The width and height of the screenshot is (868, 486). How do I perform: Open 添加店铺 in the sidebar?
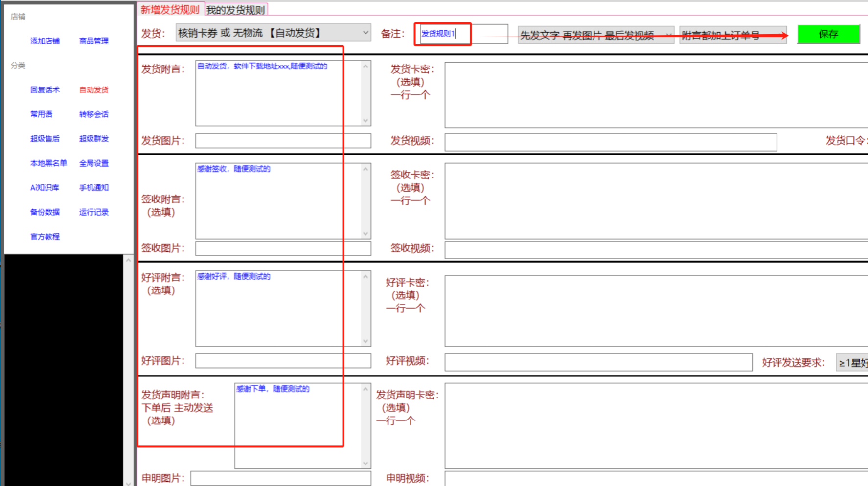pyautogui.click(x=45, y=41)
